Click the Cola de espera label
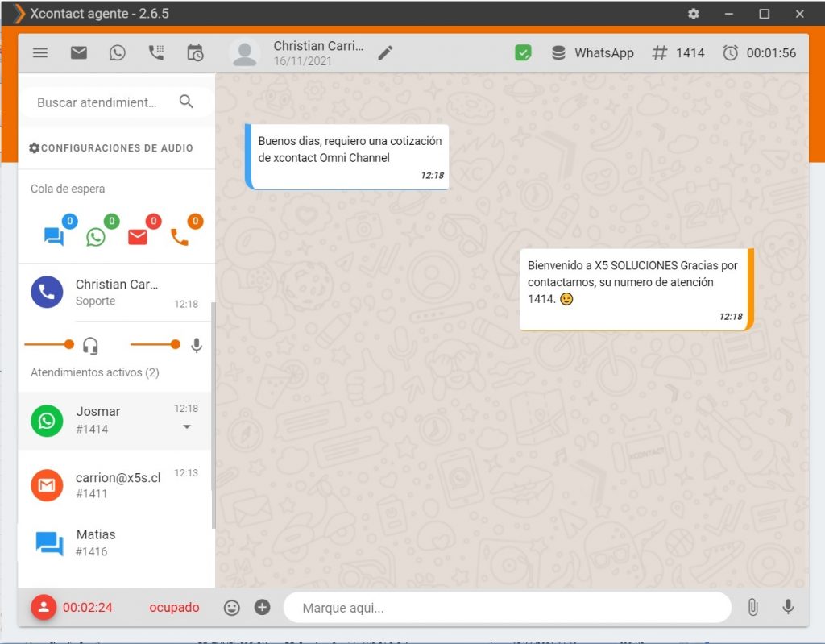Screen dimensions: 825x644 [x=68, y=189]
